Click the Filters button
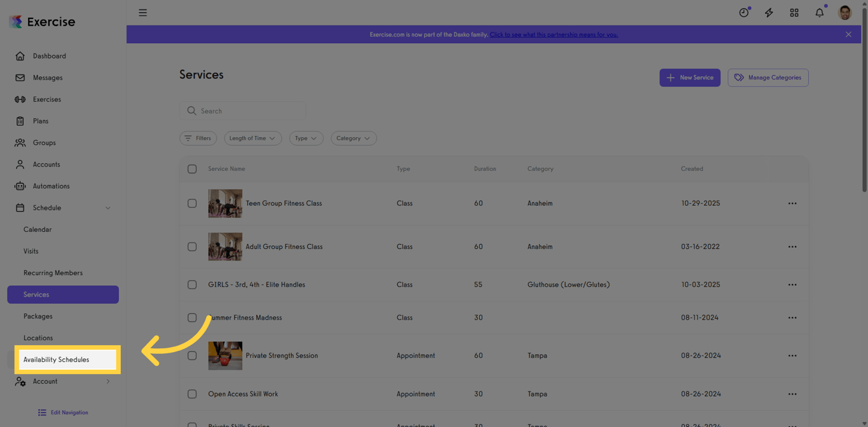 [198, 138]
